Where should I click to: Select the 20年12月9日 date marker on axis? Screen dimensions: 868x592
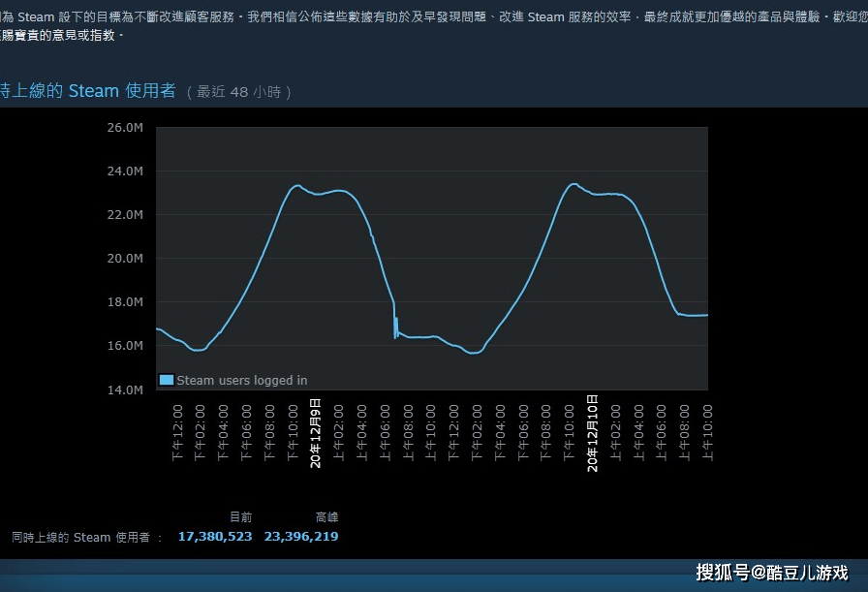pyautogui.click(x=315, y=432)
